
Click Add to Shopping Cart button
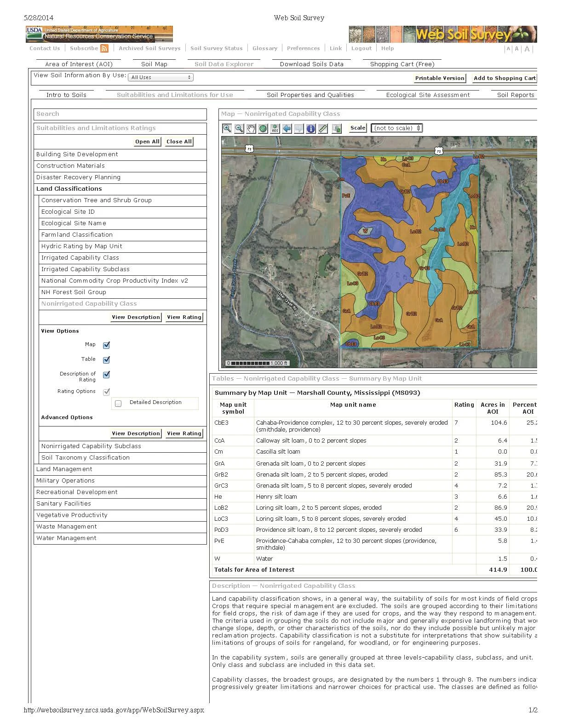click(505, 78)
